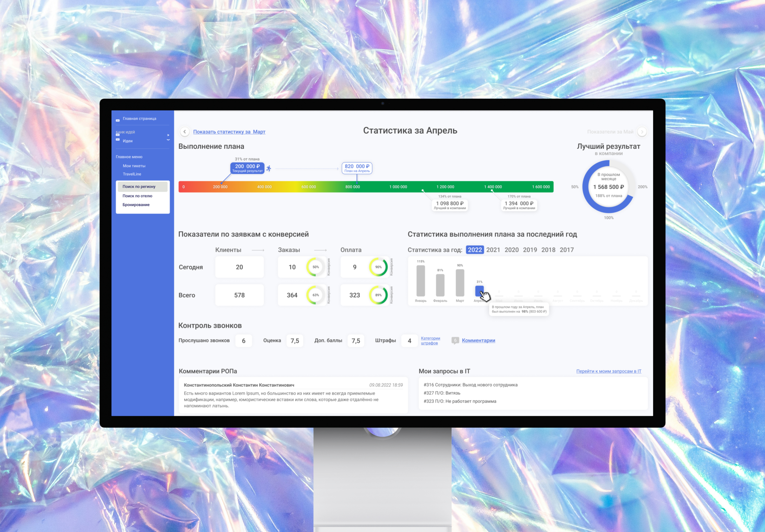Switch to year 2019 statistics

[529, 250]
